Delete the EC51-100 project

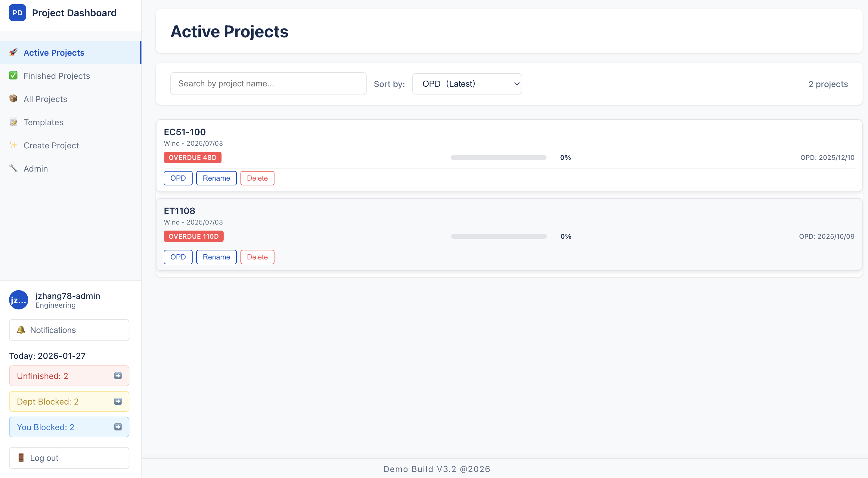pos(257,178)
